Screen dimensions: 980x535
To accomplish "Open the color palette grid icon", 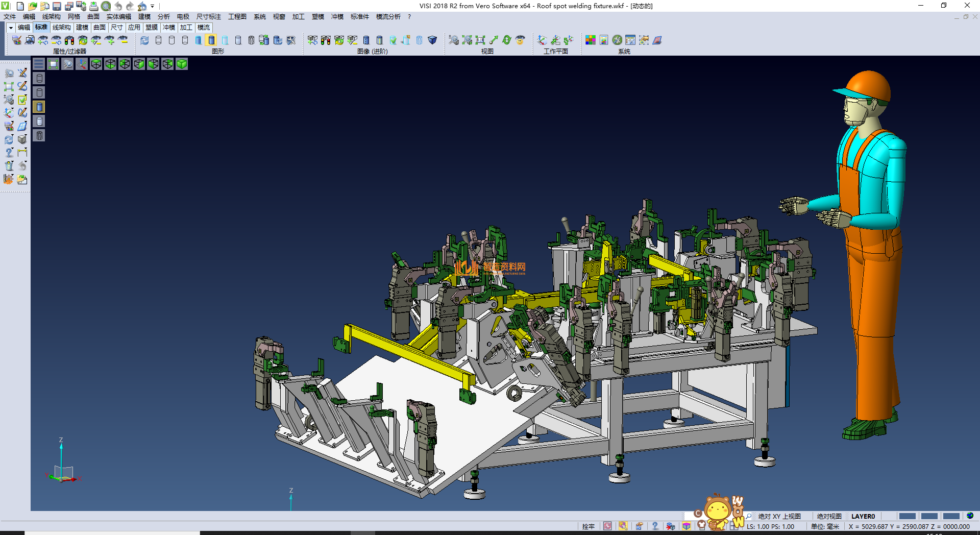I will point(590,40).
